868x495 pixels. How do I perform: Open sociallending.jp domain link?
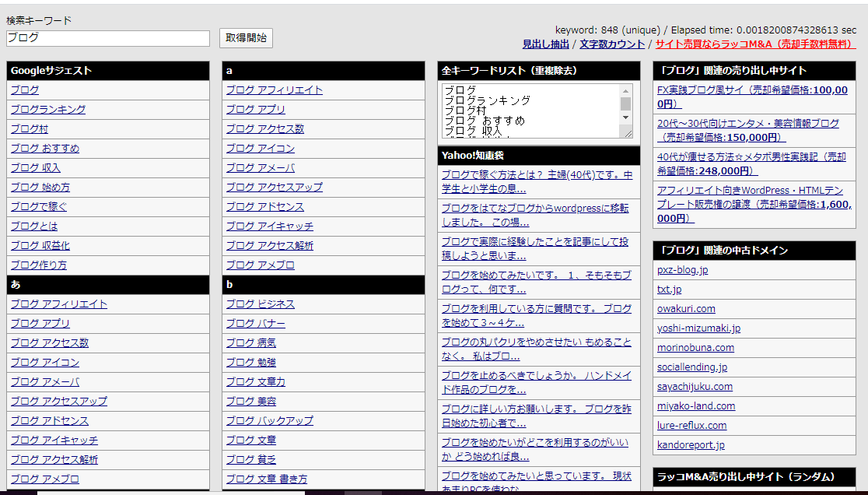coord(692,367)
